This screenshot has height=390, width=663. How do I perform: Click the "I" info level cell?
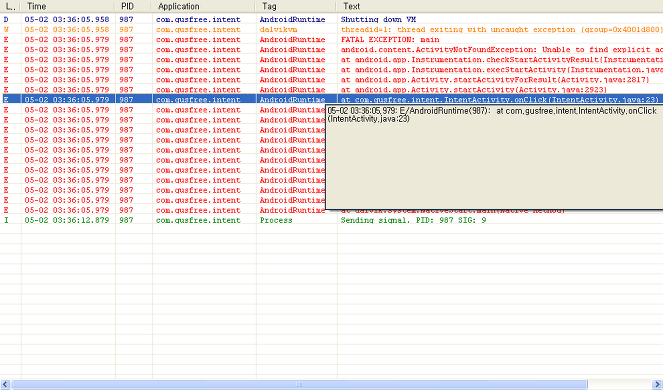(6, 220)
